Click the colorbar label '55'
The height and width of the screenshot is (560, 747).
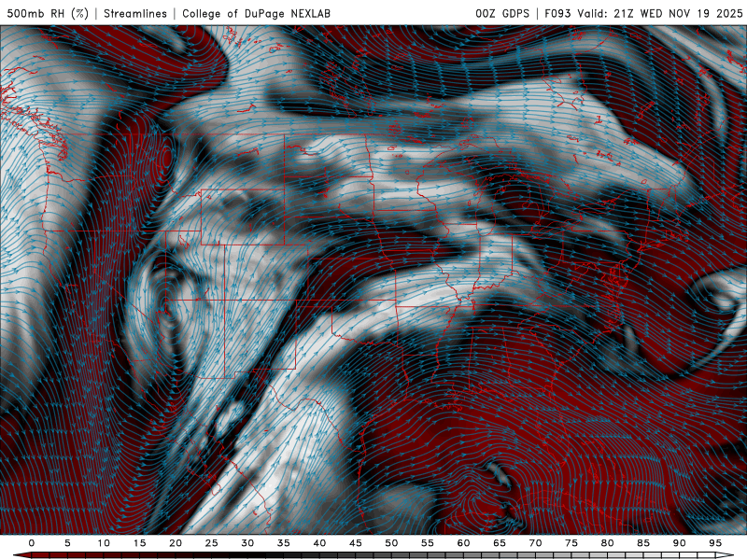click(x=428, y=543)
